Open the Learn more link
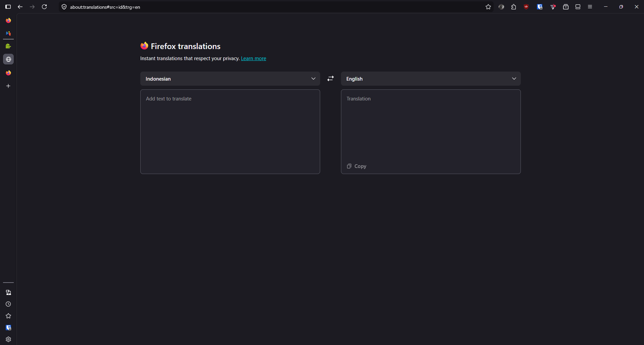Image resolution: width=644 pixels, height=345 pixels. click(x=253, y=58)
